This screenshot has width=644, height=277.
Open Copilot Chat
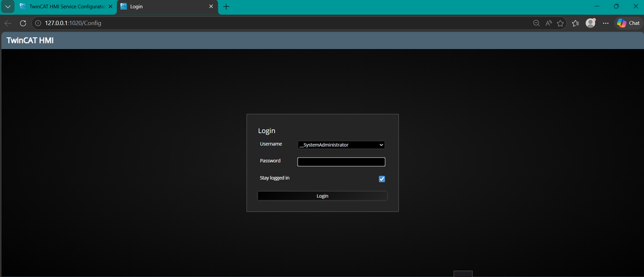tap(628, 23)
